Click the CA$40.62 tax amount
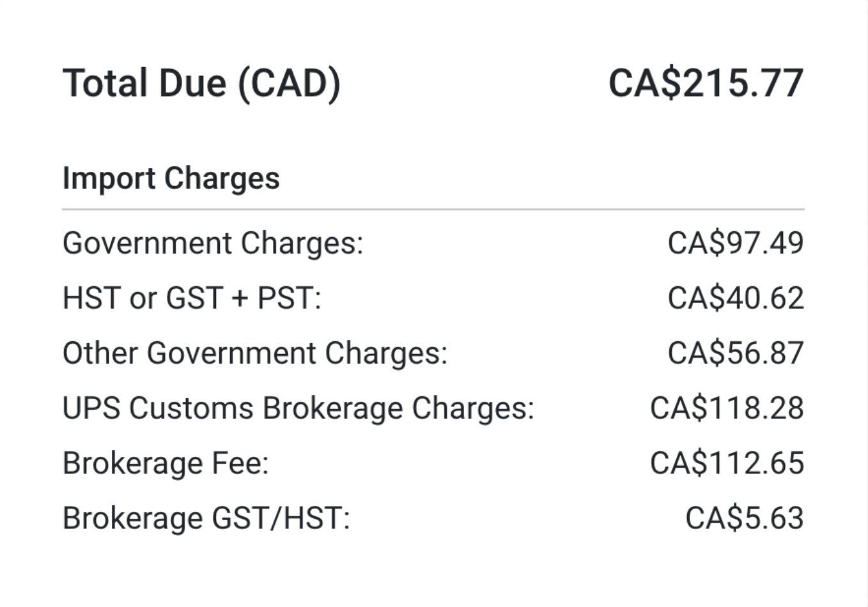The image size is (868, 607). (x=735, y=298)
